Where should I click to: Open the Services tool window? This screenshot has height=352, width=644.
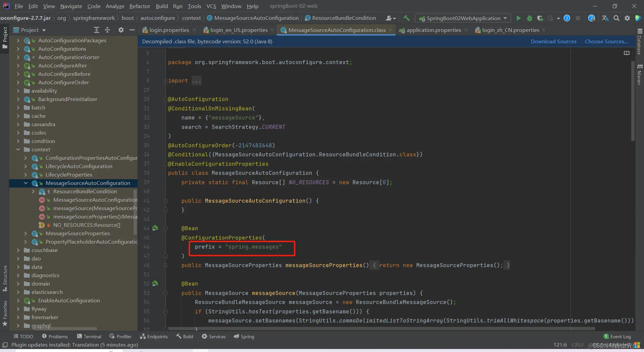coord(214,337)
